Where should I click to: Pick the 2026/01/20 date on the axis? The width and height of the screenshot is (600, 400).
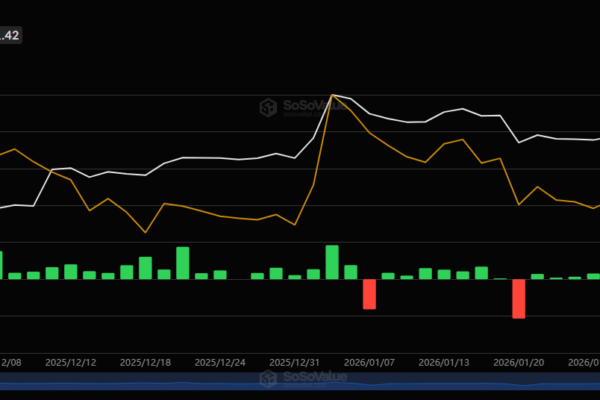tap(519, 363)
